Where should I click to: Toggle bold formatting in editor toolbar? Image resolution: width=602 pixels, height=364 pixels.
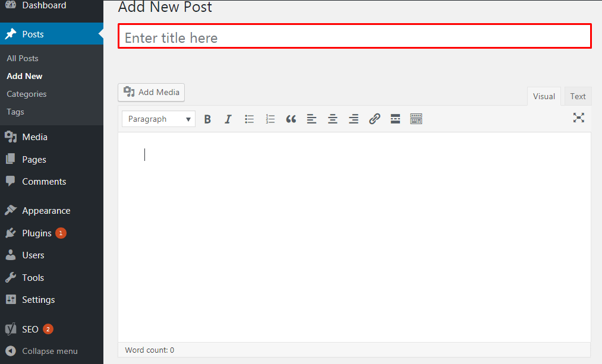[x=207, y=119]
